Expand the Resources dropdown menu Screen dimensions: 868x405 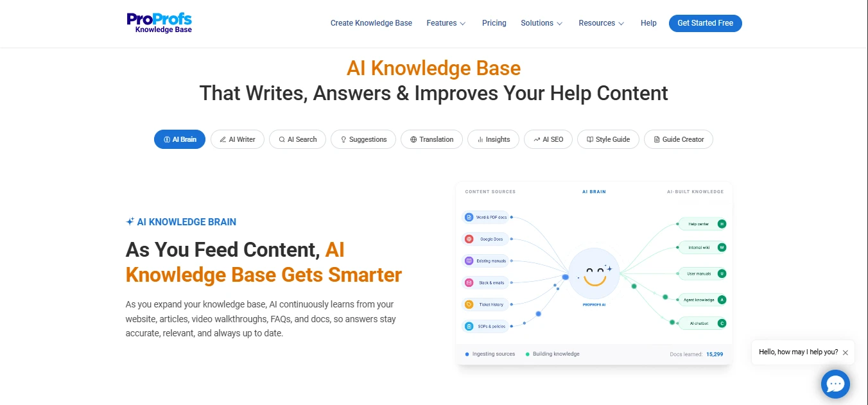602,23
